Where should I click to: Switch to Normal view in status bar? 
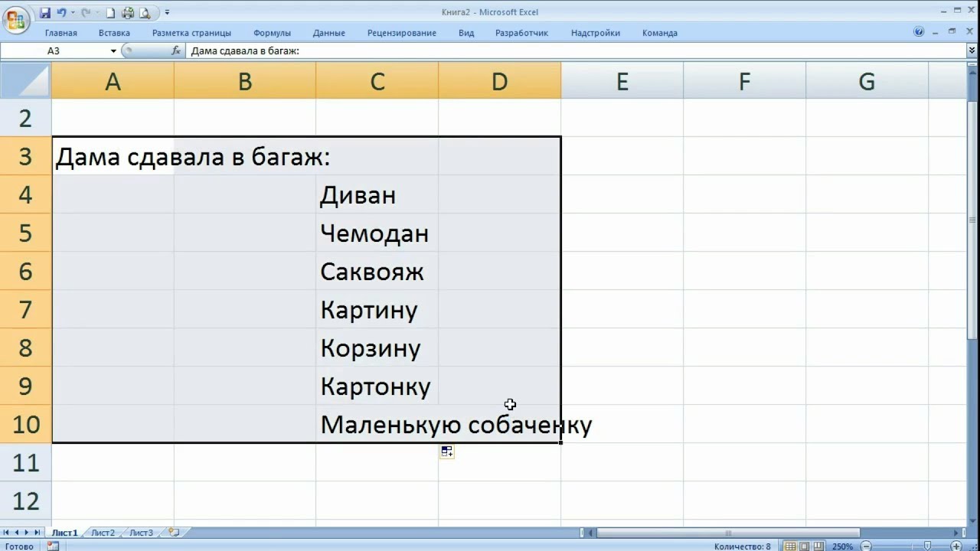coord(791,546)
